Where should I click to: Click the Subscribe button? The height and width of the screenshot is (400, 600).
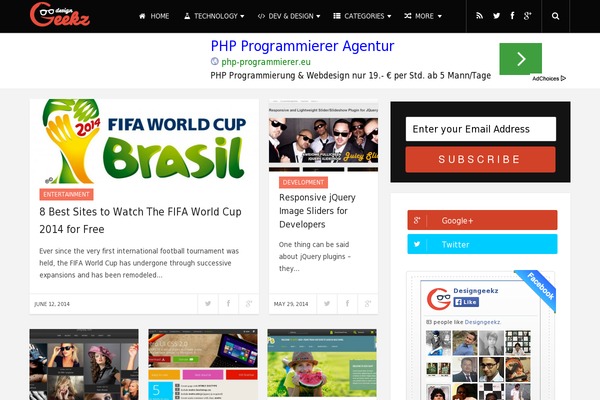point(480,159)
